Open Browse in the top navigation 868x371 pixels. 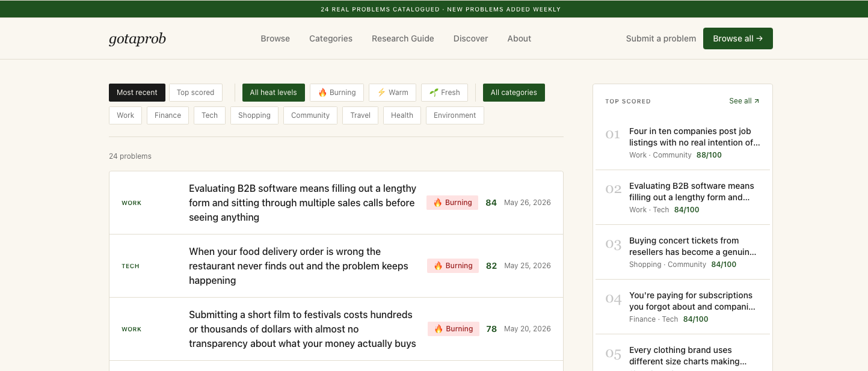275,38
